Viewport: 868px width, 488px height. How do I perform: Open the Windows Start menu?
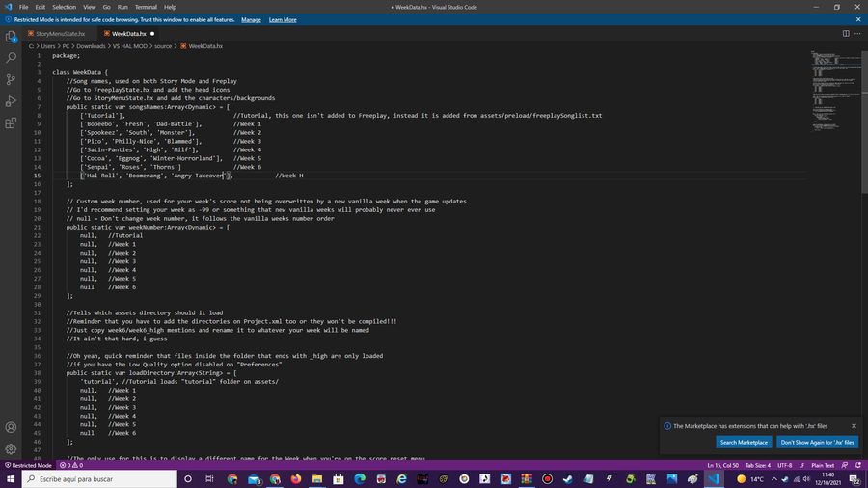(x=11, y=479)
